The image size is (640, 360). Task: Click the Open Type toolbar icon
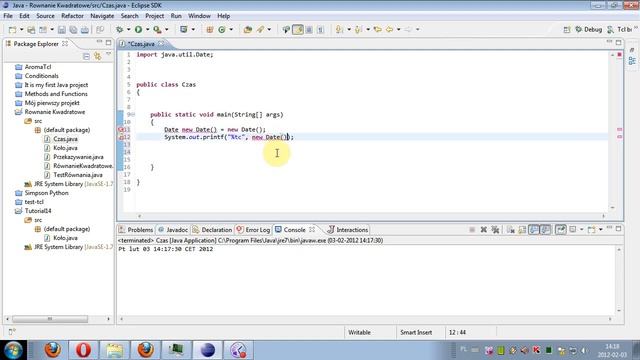(x=247, y=29)
